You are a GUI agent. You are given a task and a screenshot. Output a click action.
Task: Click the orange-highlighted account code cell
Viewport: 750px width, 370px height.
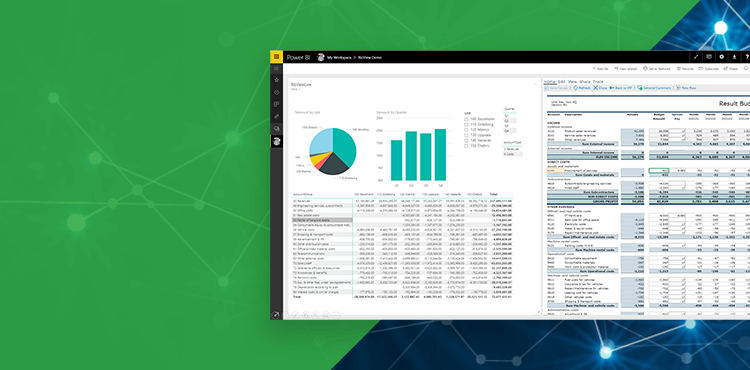[x=555, y=170]
